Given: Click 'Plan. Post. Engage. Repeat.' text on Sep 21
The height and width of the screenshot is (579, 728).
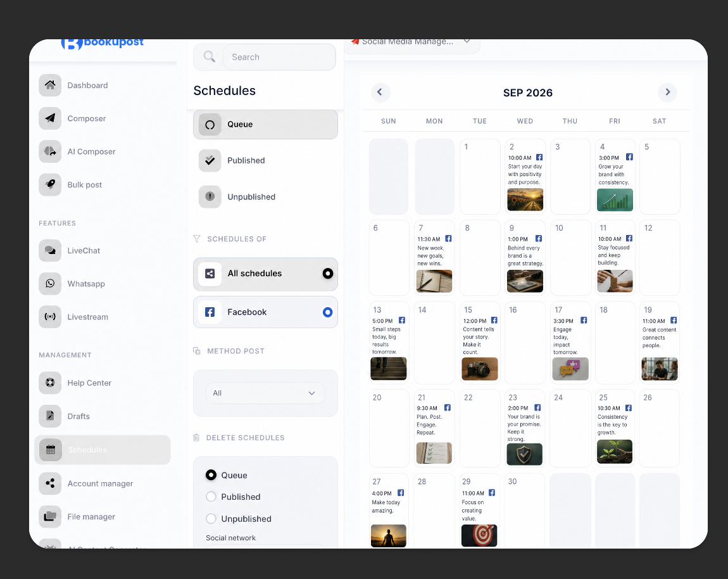Looking at the screenshot, I should point(429,424).
